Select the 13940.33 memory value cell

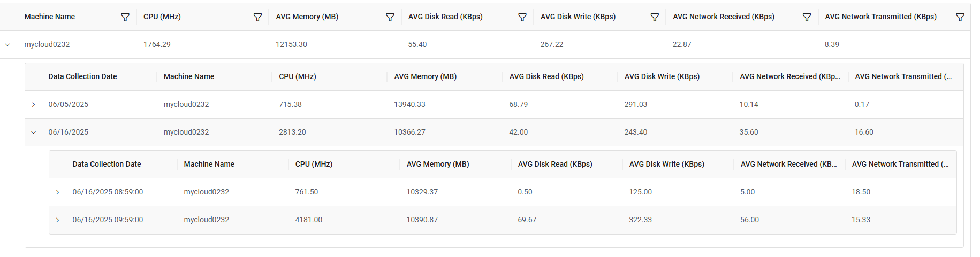pos(409,105)
